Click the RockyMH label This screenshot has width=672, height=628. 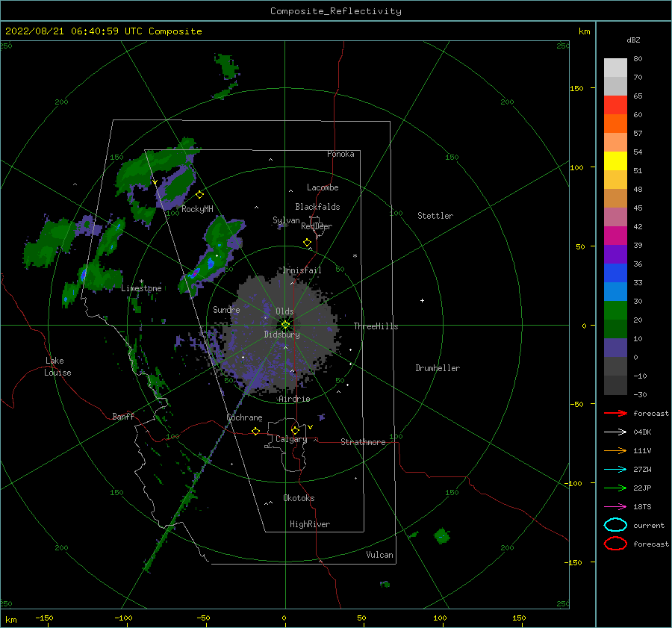tap(197, 209)
